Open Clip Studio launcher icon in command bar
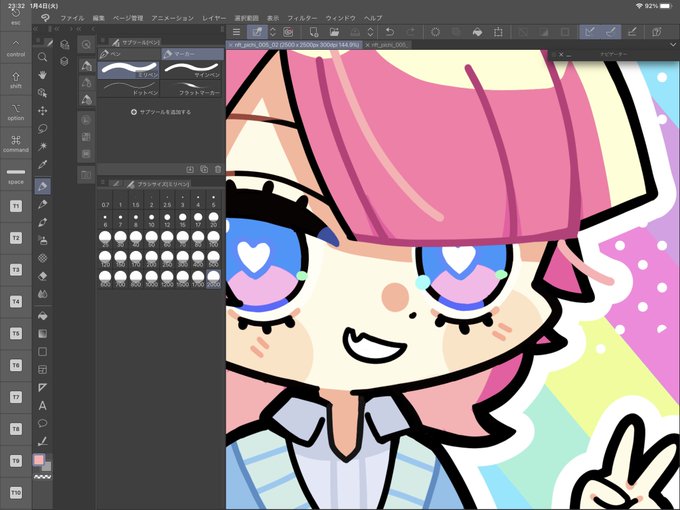Image resolution: width=680 pixels, height=510 pixels. 288,32
